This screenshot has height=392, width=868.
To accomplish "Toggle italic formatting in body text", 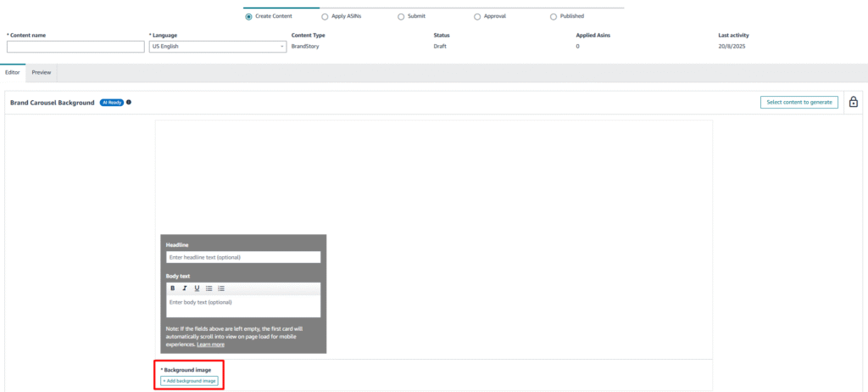I will tap(185, 288).
